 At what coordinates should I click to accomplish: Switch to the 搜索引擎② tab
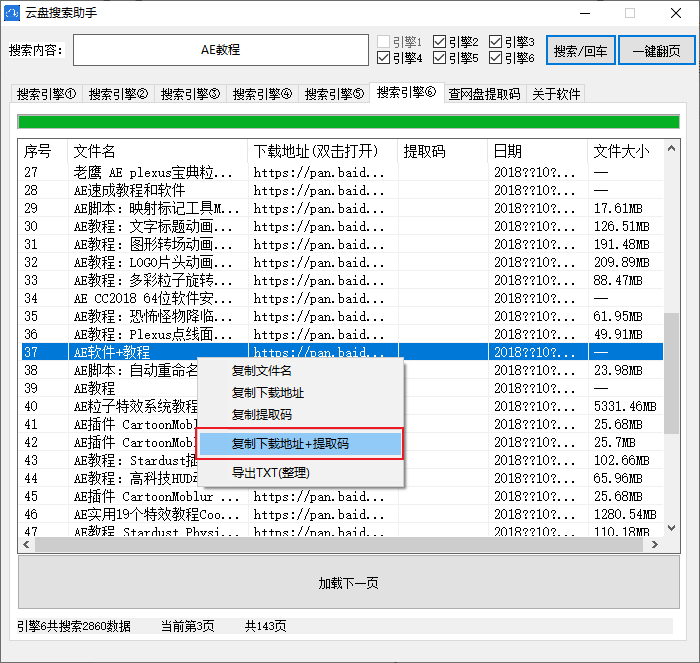tap(118, 94)
